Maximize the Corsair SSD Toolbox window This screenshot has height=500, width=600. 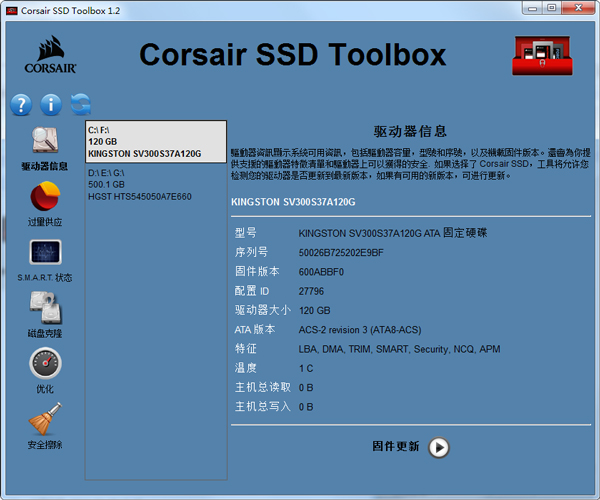pos(550,9)
